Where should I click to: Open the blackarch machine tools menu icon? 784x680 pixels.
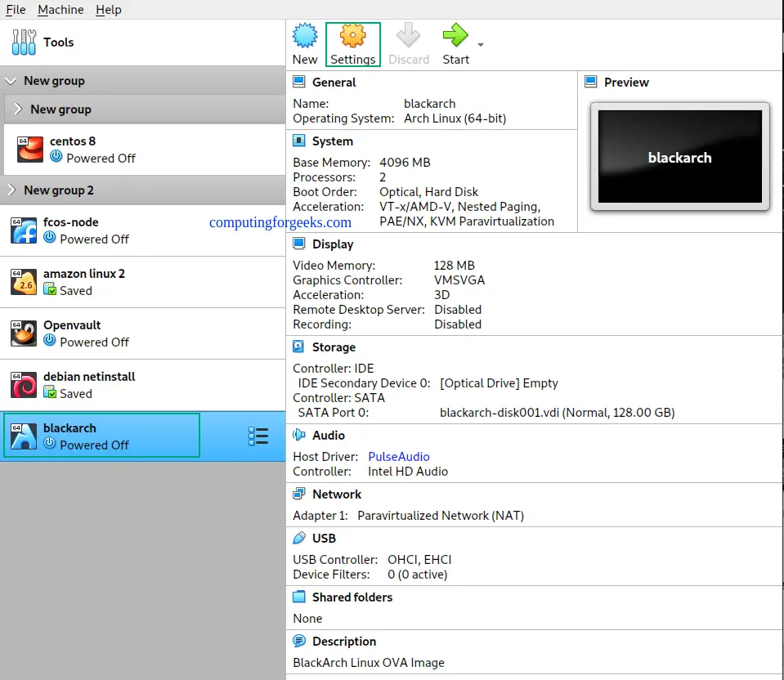[x=258, y=436]
